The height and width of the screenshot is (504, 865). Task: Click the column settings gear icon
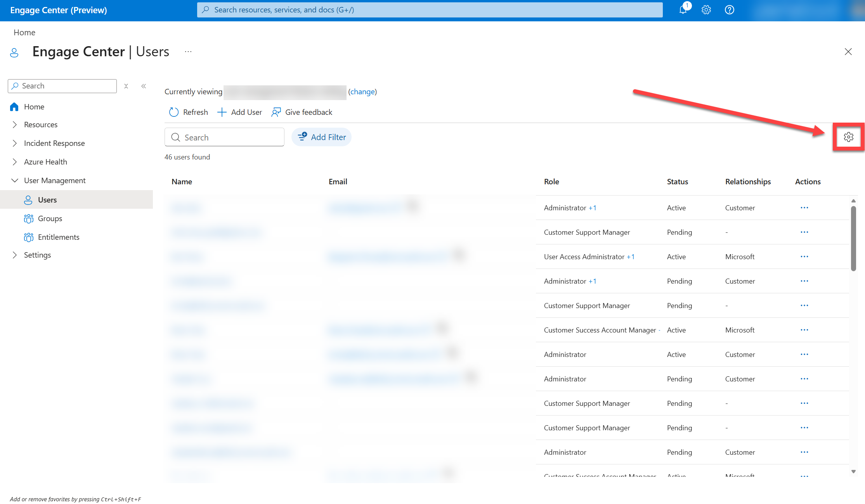pos(849,137)
